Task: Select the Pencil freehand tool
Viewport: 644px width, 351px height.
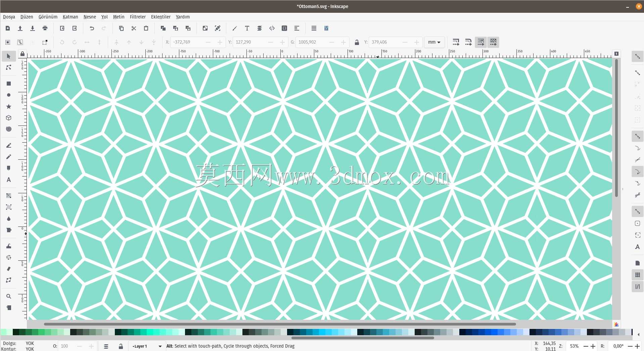Action: coord(9,145)
